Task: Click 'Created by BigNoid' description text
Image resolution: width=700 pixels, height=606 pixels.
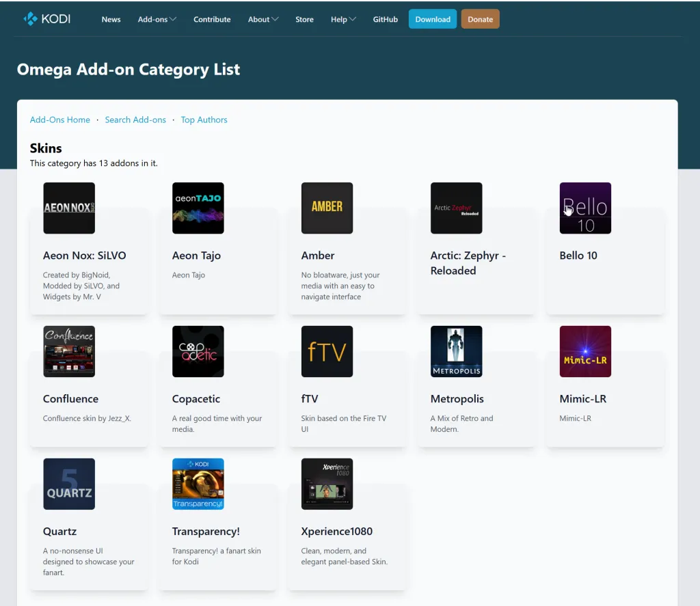Action: click(x=81, y=286)
